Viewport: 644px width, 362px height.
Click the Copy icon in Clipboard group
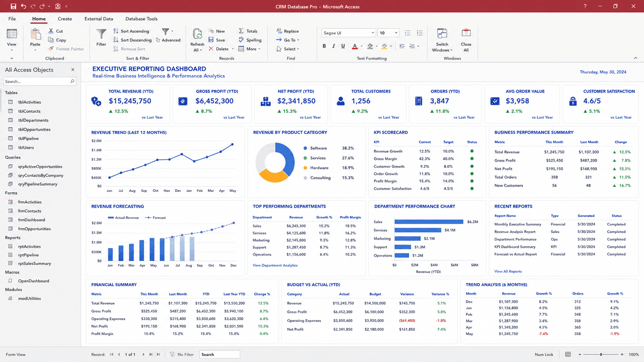(51, 40)
